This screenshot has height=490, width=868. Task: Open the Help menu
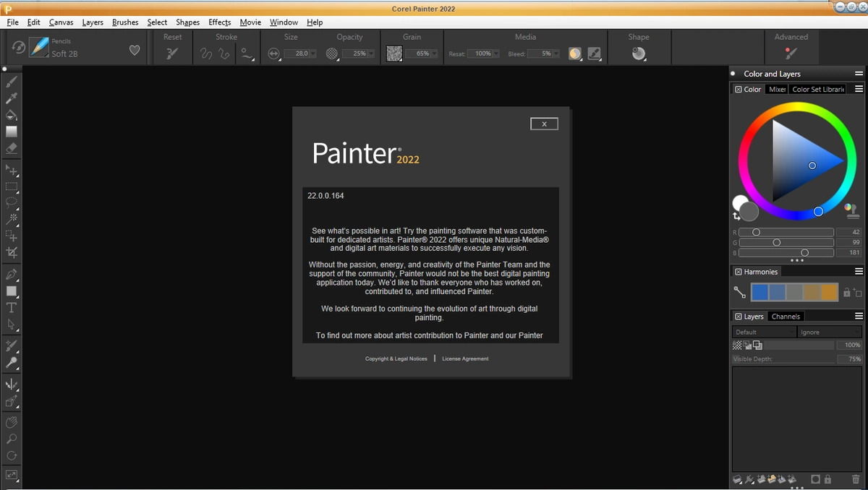point(315,22)
